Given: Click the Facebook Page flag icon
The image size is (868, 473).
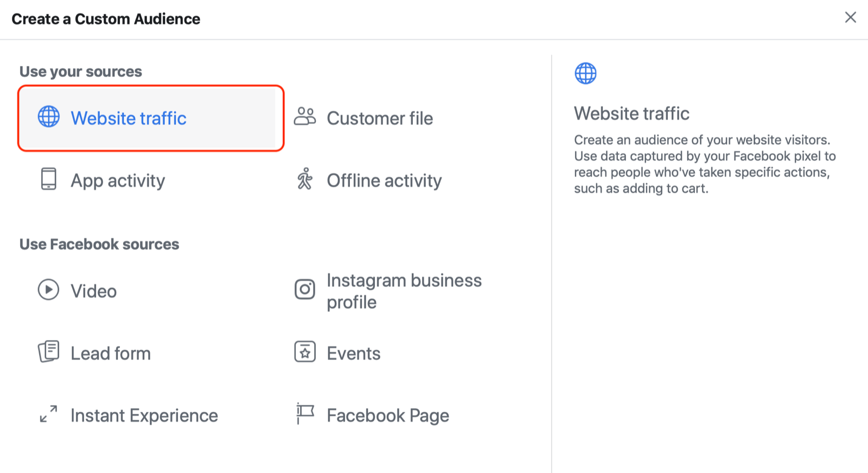Looking at the screenshot, I should click(x=305, y=414).
